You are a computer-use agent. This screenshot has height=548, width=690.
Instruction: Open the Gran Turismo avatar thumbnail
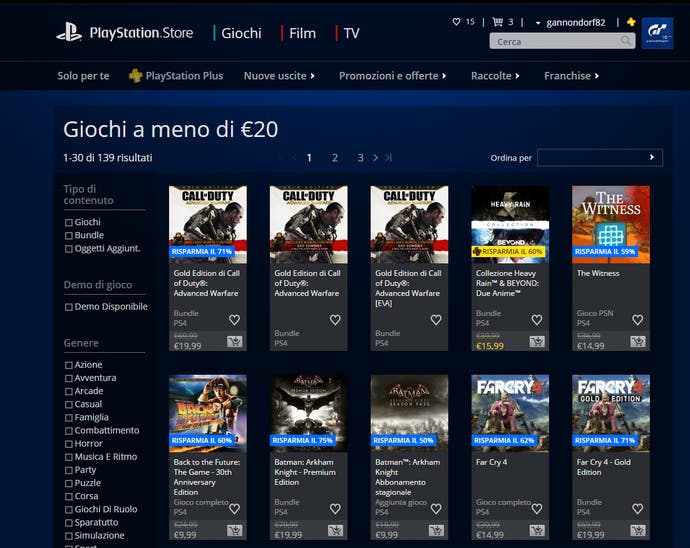(657, 33)
